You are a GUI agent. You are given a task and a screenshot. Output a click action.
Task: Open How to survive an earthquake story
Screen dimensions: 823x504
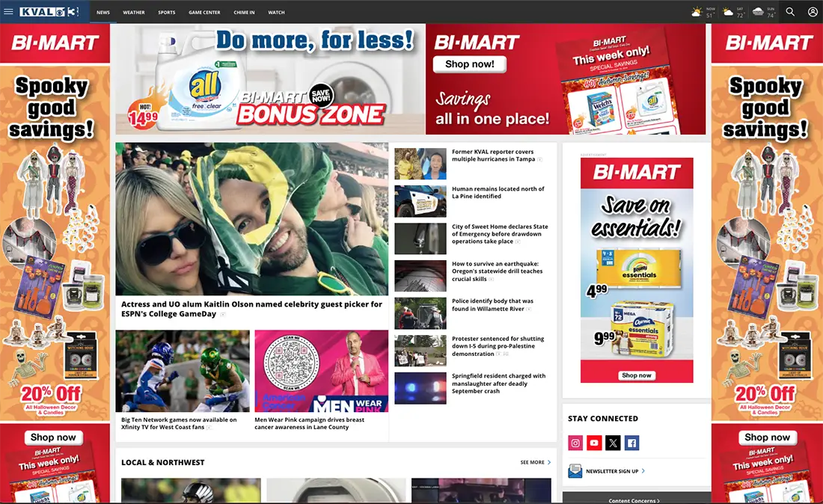497,271
